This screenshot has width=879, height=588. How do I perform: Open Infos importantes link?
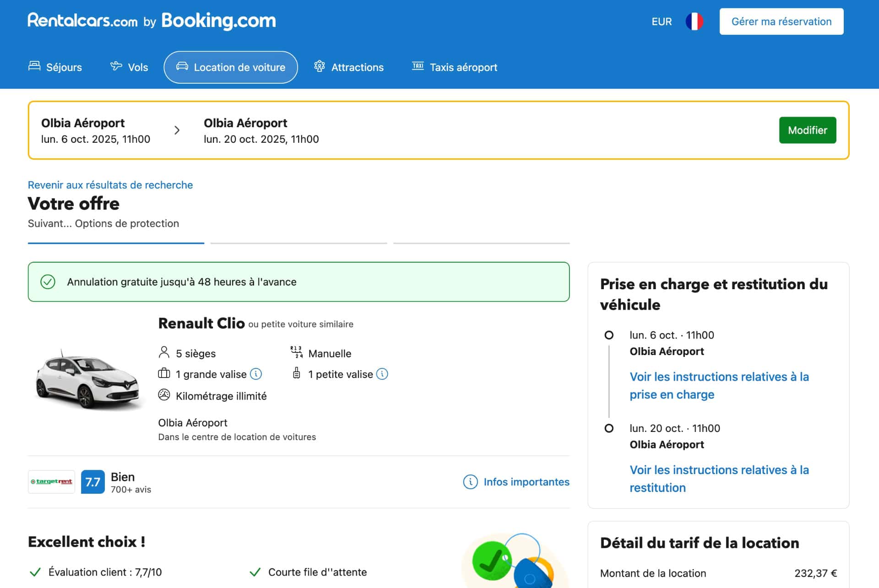point(516,482)
